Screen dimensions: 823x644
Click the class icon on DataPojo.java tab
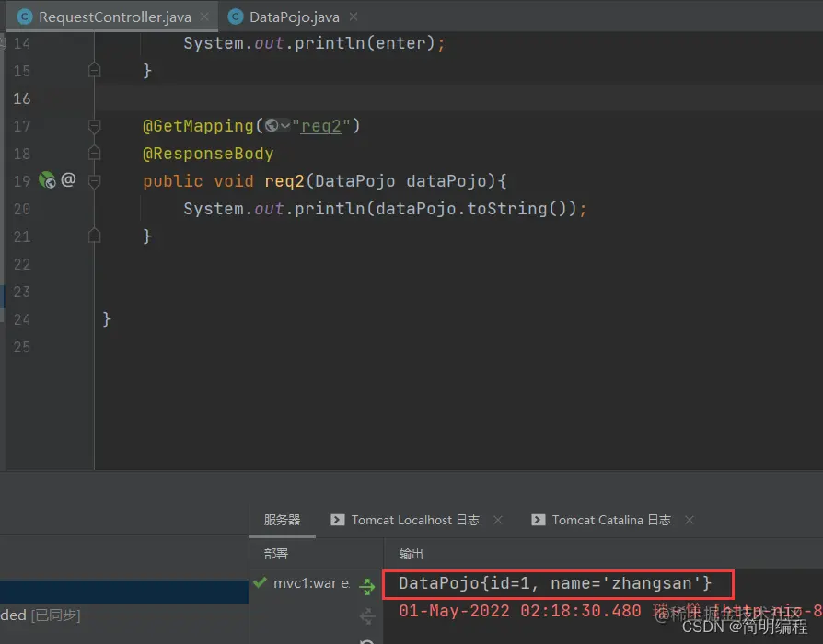236,17
